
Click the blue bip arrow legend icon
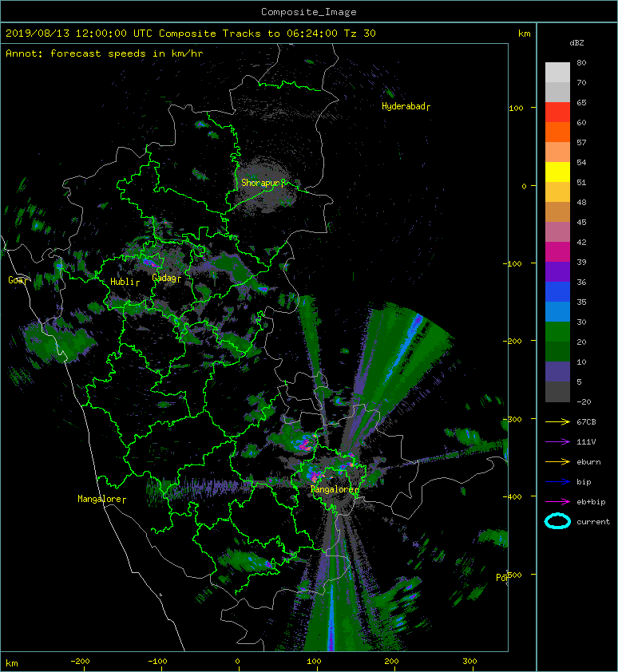coord(557,482)
